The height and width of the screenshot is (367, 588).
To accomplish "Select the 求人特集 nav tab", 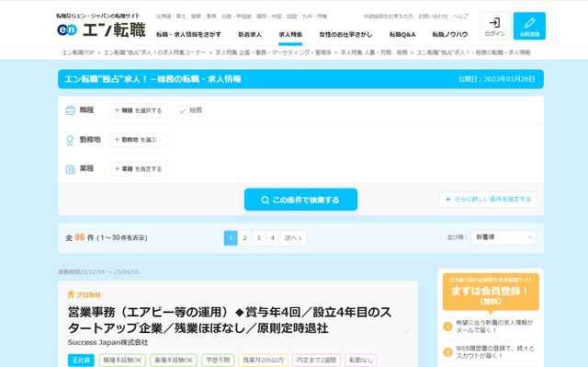I will click(290, 35).
